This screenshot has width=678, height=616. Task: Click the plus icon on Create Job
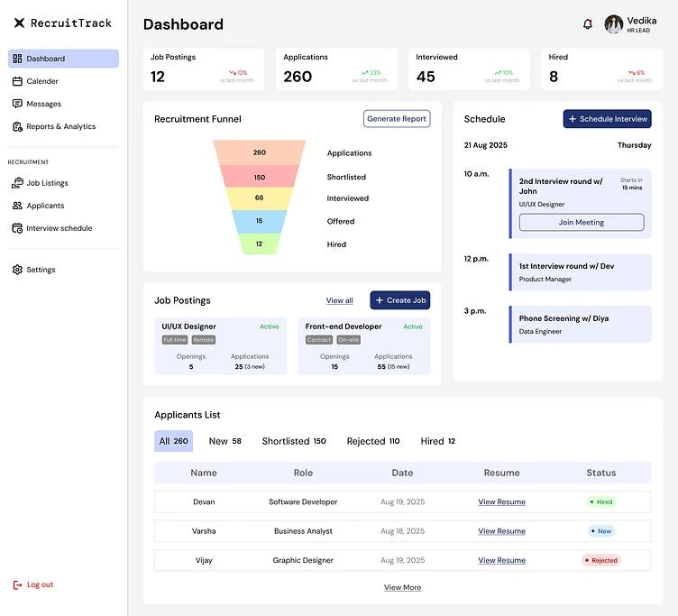coord(380,300)
